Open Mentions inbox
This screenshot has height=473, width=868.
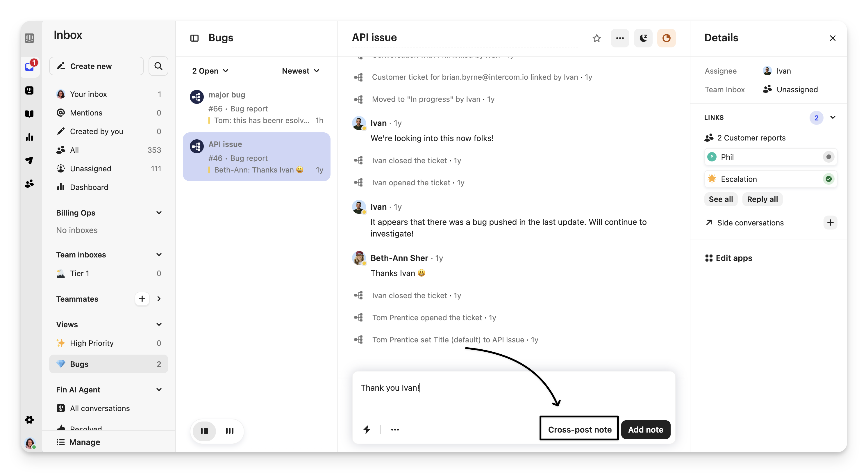108,113
